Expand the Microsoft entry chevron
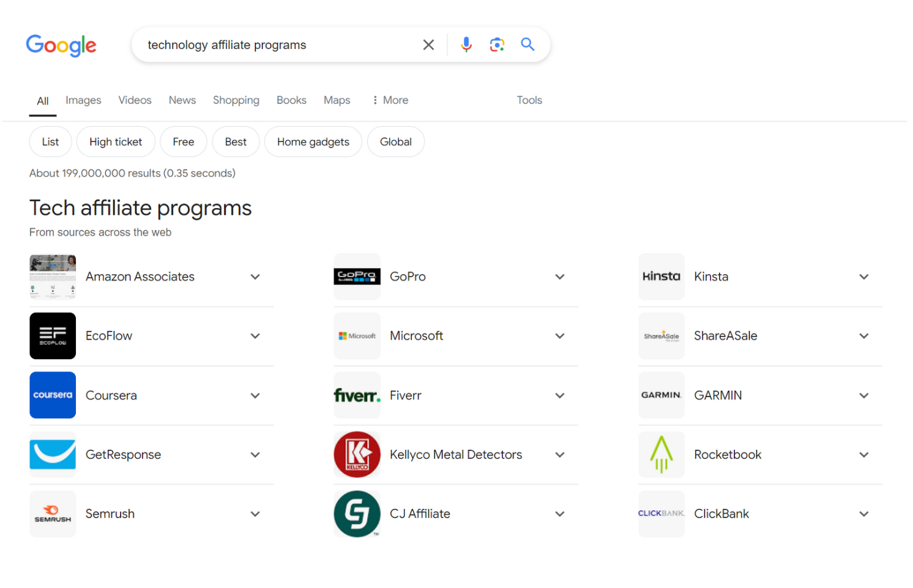Viewport: 913px width, 588px height. [x=559, y=336]
